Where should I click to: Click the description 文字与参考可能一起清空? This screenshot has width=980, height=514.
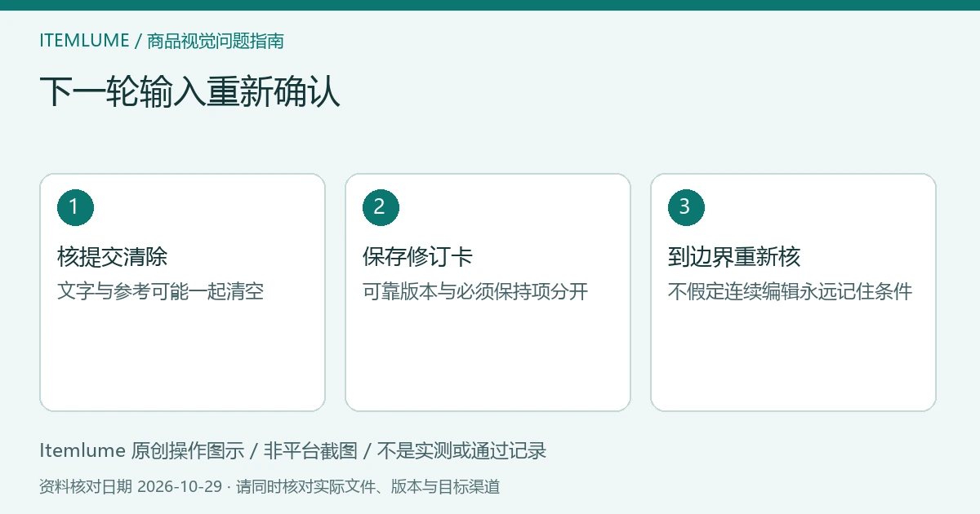[161, 291]
